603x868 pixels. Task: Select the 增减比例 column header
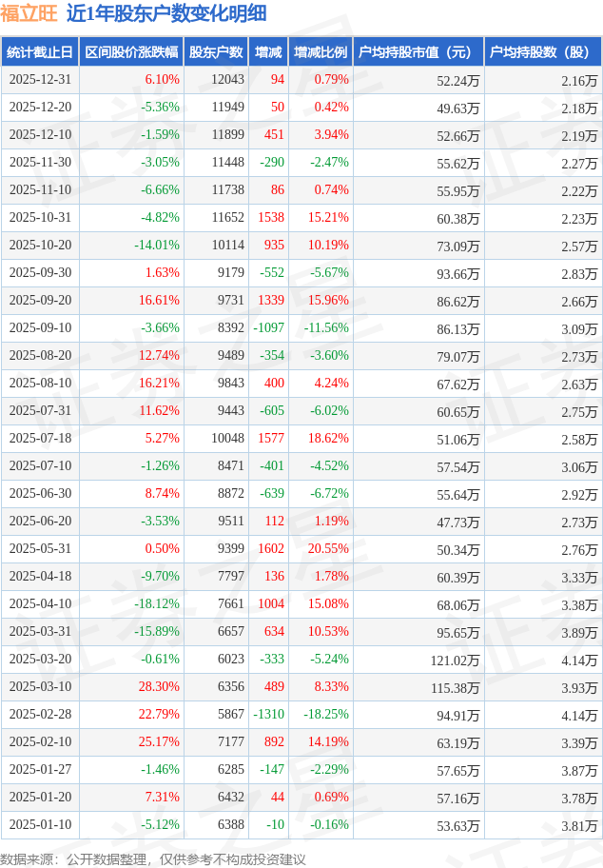pos(321,52)
